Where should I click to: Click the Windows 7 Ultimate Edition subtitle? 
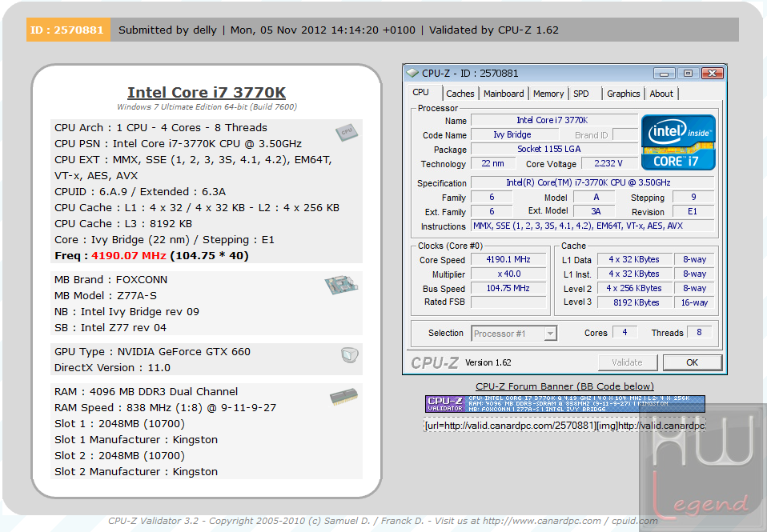pyautogui.click(x=207, y=106)
